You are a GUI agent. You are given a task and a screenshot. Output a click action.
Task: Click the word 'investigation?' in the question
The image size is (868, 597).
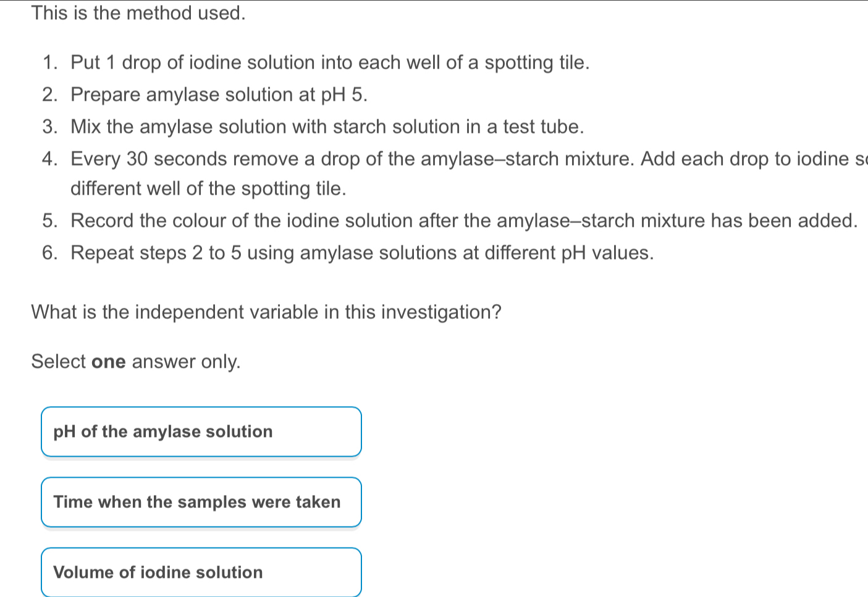[440, 313]
